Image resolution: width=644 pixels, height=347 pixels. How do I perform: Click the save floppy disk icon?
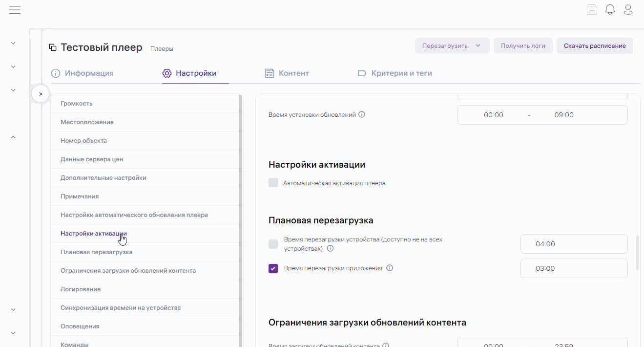click(592, 10)
